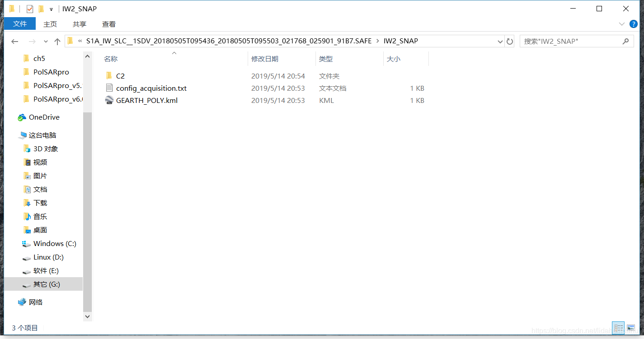Click the config_acquisition.txt file name
The height and width of the screenshot is (339, 644).
pos(151,88)
